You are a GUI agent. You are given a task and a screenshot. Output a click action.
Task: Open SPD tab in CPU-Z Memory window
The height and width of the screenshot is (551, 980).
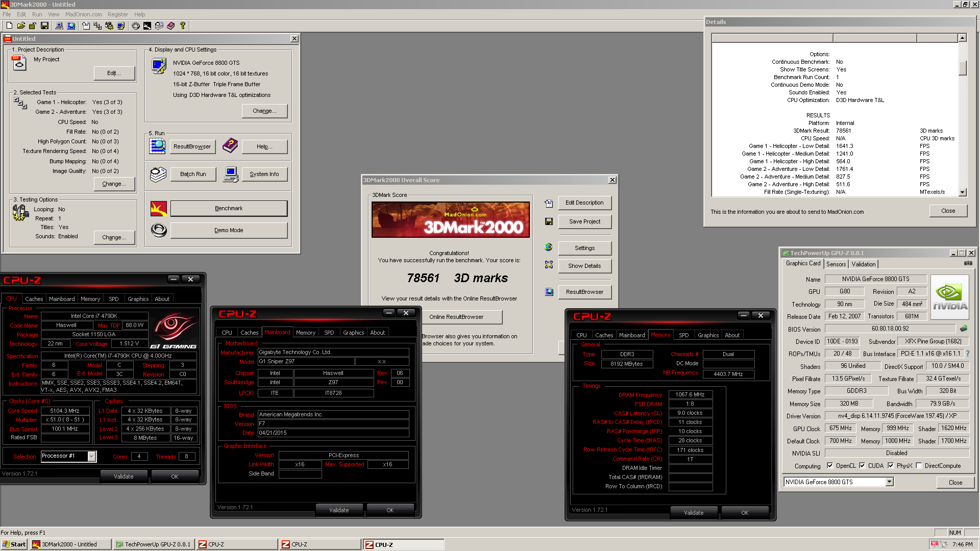[x=684, y=335]
